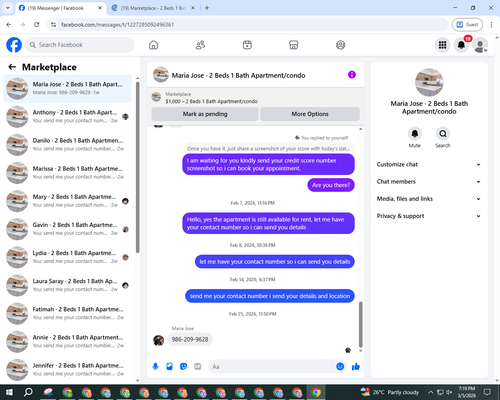Open the Marketplace storefront icon
This screenshot has height=400, width=500.
point(294,45)
